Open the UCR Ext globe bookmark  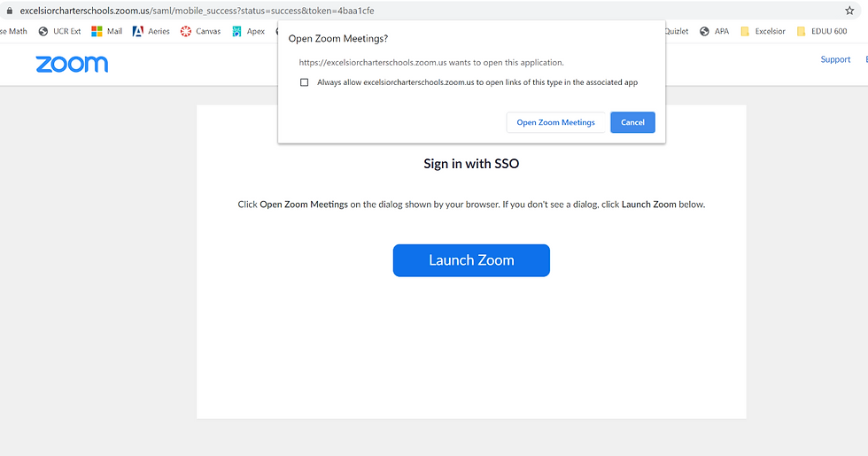59,32
